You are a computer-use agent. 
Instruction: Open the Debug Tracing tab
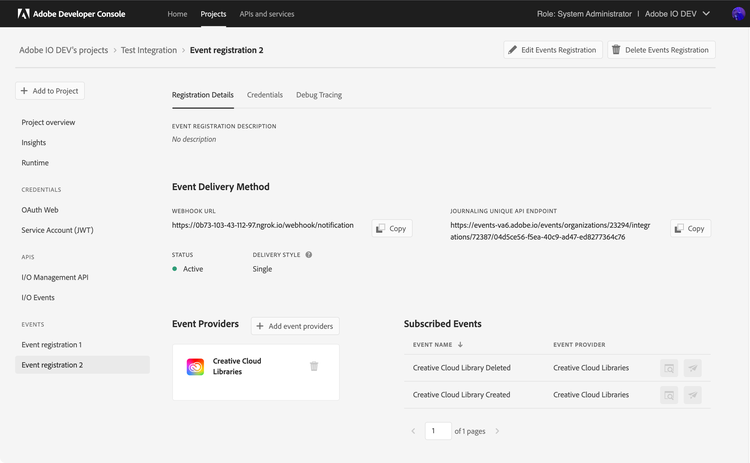click(318, 95)
